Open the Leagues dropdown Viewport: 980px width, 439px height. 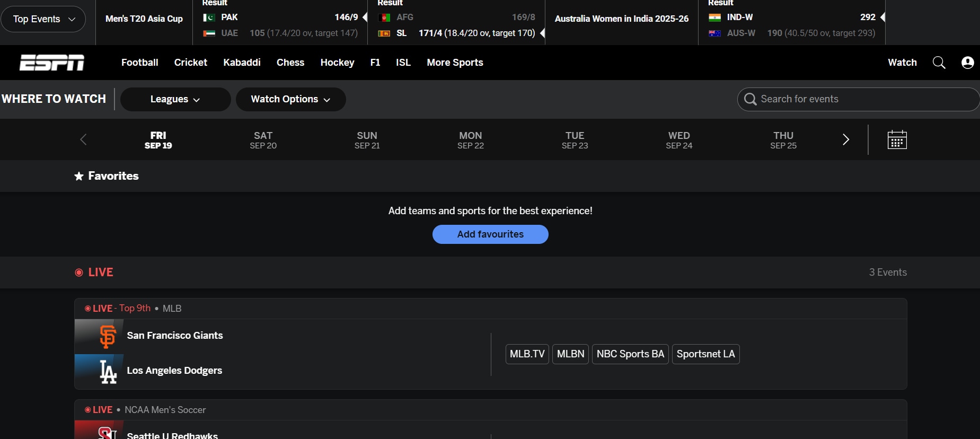click(x=175, y=99)
